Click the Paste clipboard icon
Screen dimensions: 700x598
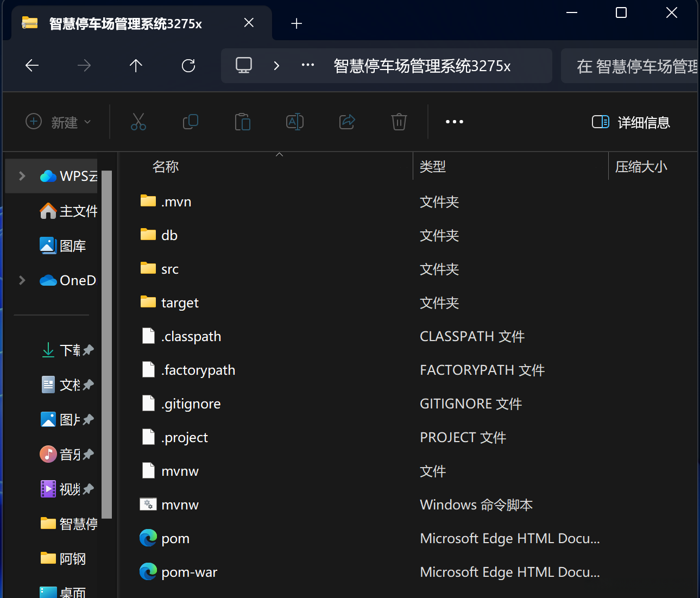pos(243,122)
